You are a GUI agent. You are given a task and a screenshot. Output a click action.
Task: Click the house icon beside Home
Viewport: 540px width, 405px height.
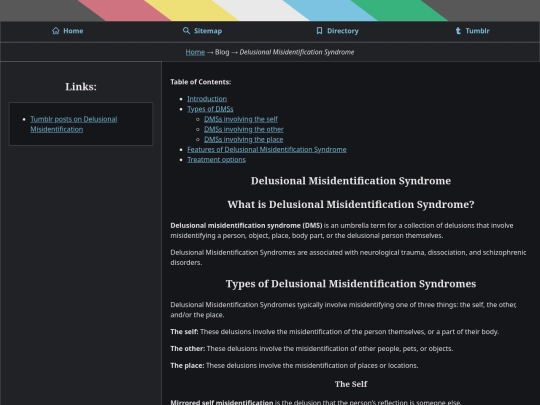click(x=55, y=31)
